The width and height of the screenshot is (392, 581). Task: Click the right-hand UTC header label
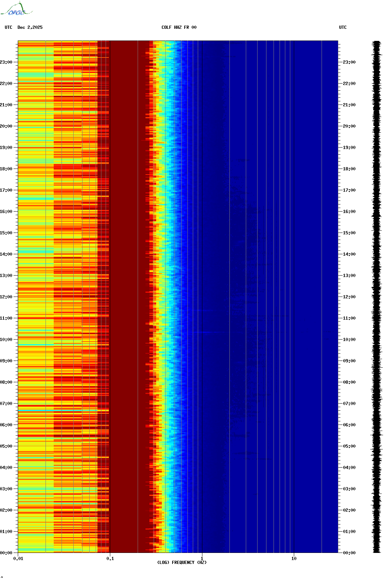[x=343, y=27]
